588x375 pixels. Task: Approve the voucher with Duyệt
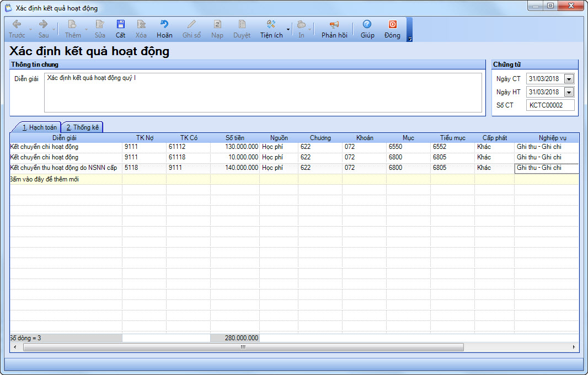(242, 29)
